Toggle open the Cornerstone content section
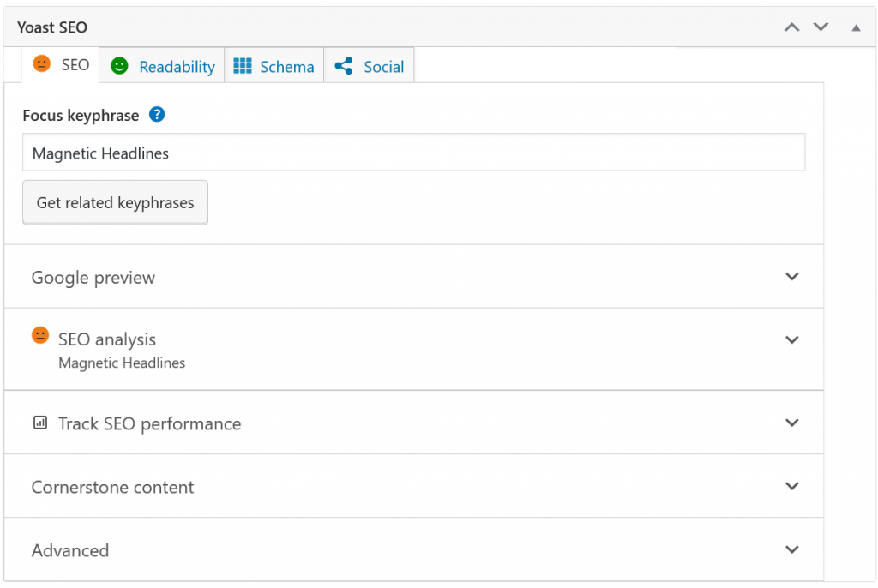 click(x=791, y=486)
